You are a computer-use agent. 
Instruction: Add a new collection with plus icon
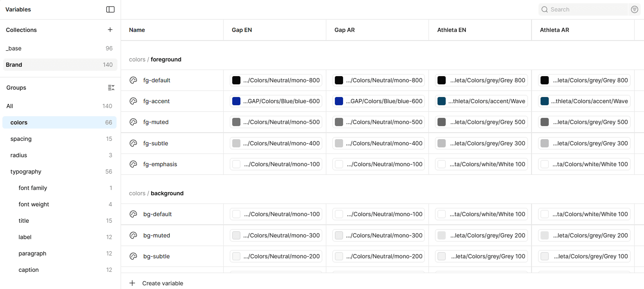pyautogui.click(x=110, y=29)
